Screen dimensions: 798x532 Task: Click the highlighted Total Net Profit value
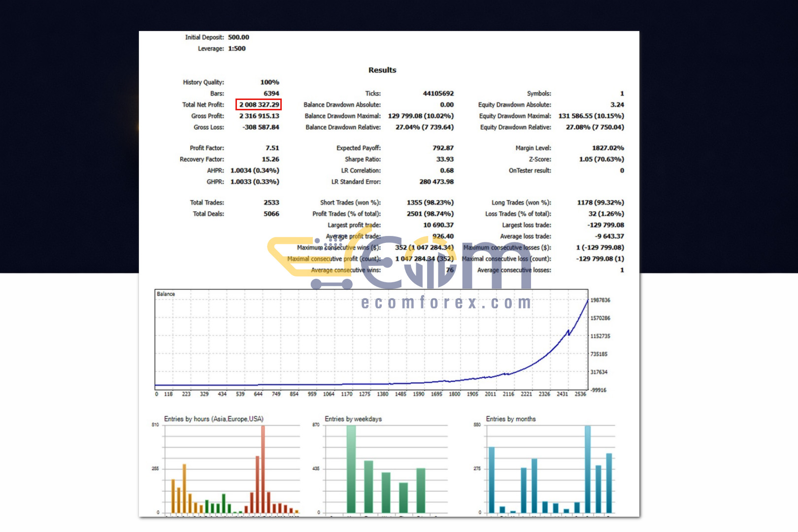click(259, 105)
